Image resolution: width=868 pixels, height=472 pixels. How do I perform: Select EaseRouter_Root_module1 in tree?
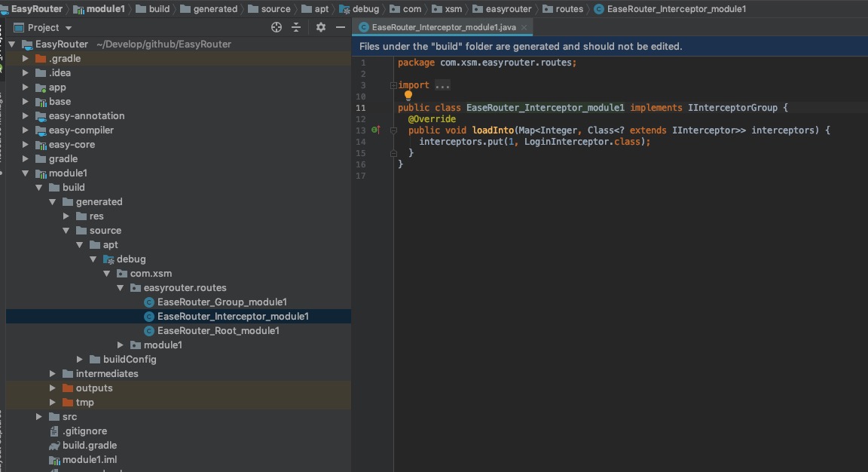pyautogui.click(x=218, y=331)
